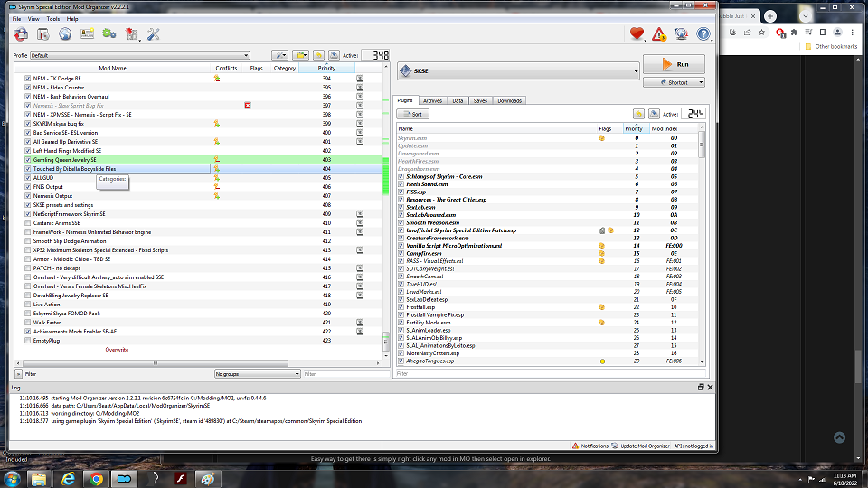The width and height of the screenshot is (868, 488).
Task: Click the Update globe icon in toolbar
Action: pos(681,34)
